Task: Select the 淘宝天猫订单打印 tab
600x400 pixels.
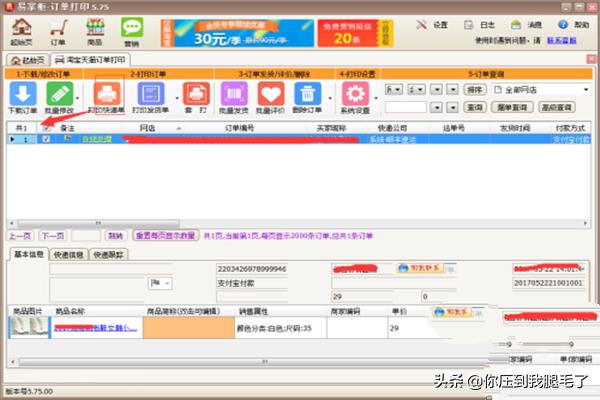Action: (90, 60)
